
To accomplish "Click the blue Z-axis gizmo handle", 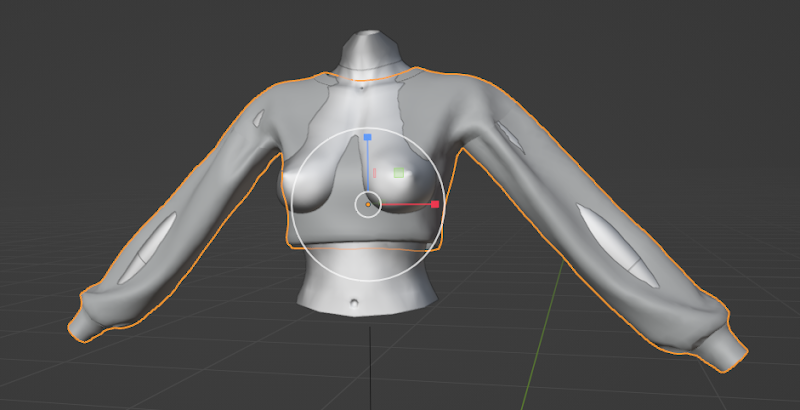I will click(x=367, y=137).
